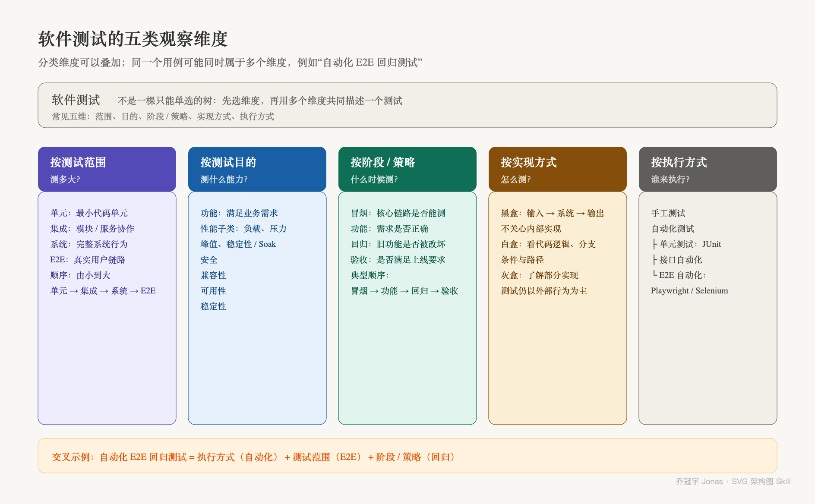The height and width of the screenshot is (504, 815).
Task: Select the 按测试目的 column header
Action: (257, 169)
